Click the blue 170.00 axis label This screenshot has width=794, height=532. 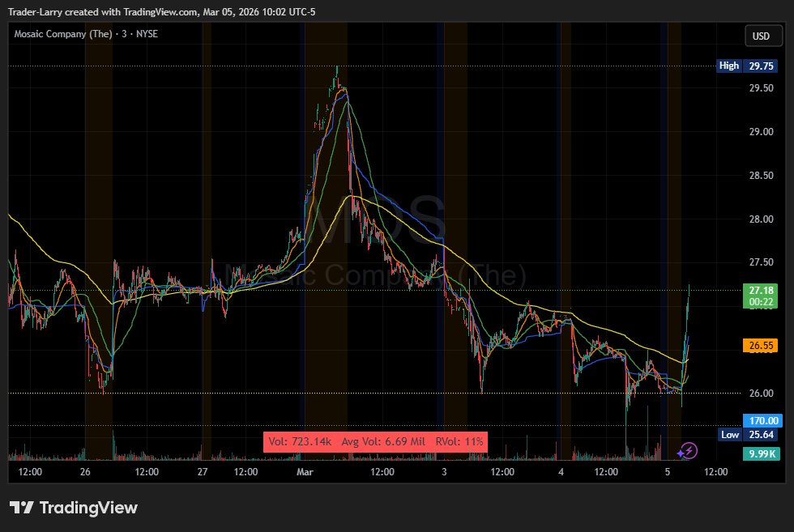[x=762, y=420]
